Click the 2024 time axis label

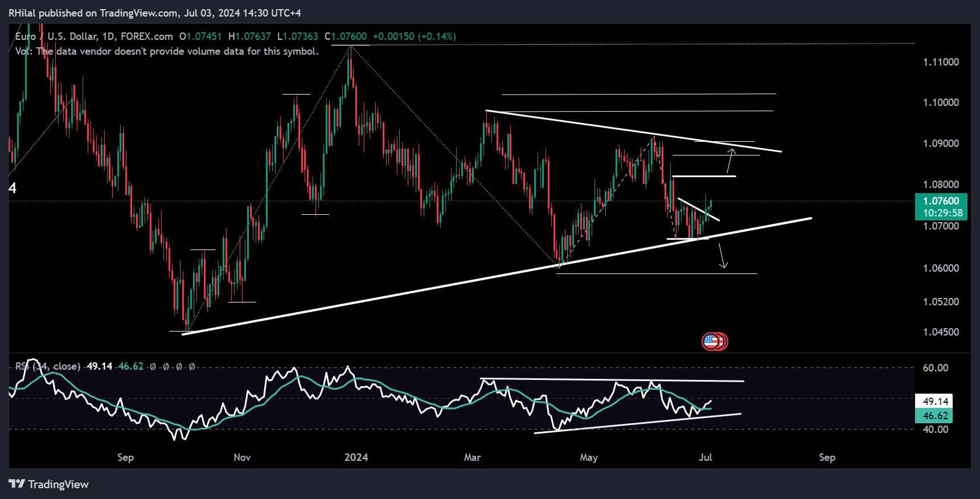(356, 457)
